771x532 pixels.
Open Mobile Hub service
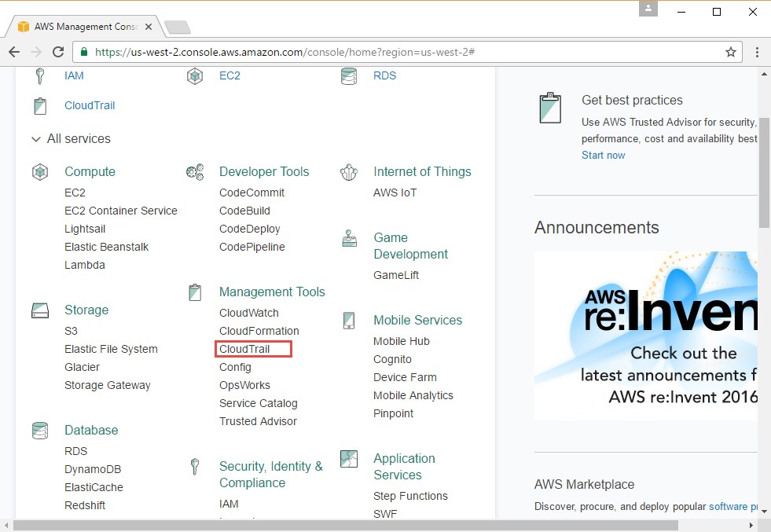[402, 341]
